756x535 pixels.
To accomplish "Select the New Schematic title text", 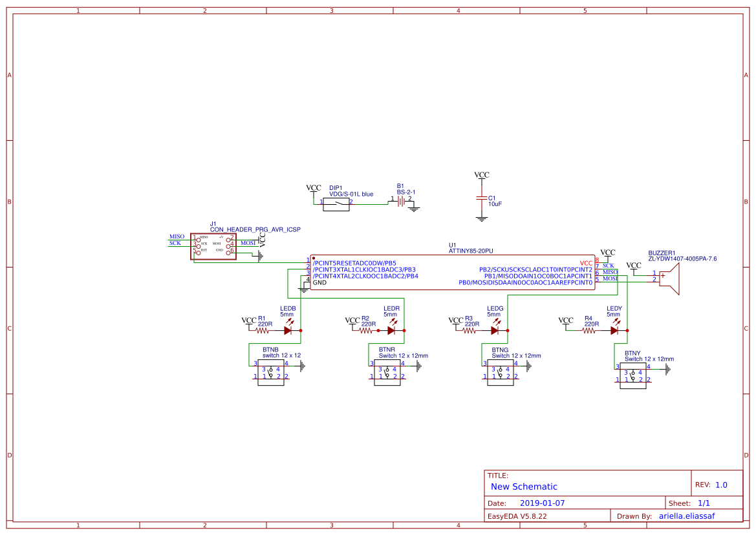I will coord(524,487).
